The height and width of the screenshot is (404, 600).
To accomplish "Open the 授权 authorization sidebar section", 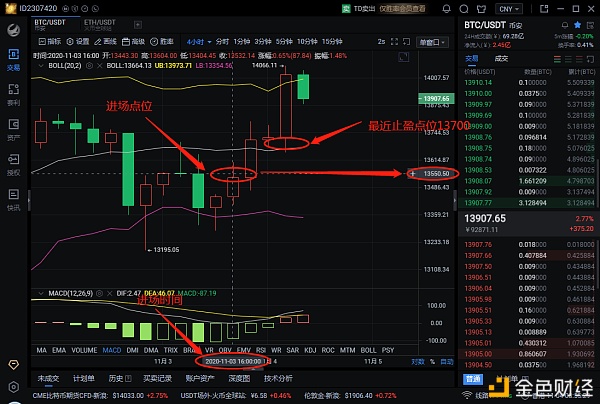I will coord(13,165).
